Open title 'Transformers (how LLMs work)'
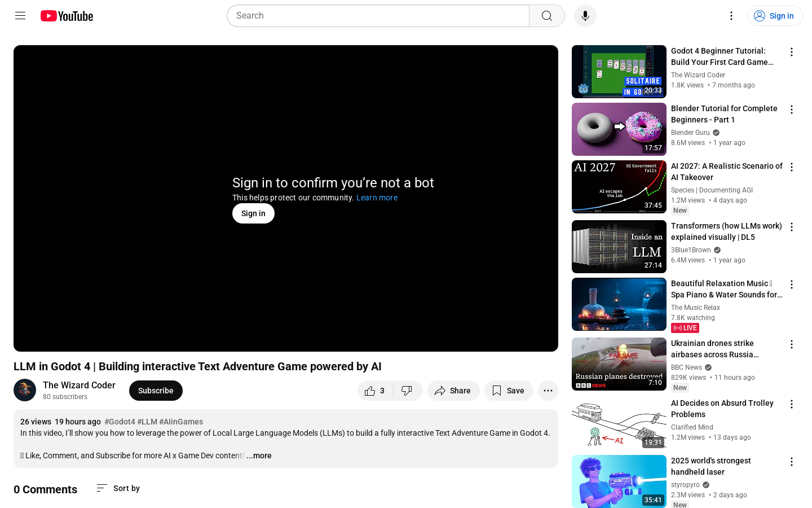This screenshot has width=812, height=508. (x=726, y=231)
